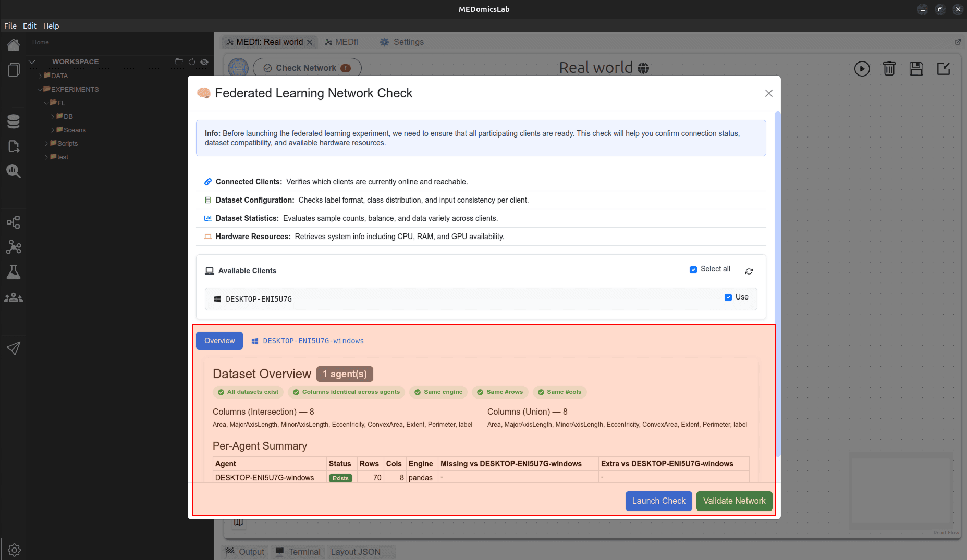Image resolution: width=967 pixels, height=560 pixels.
Task: Run the Real world experiment scene
Action: (862, 68)
